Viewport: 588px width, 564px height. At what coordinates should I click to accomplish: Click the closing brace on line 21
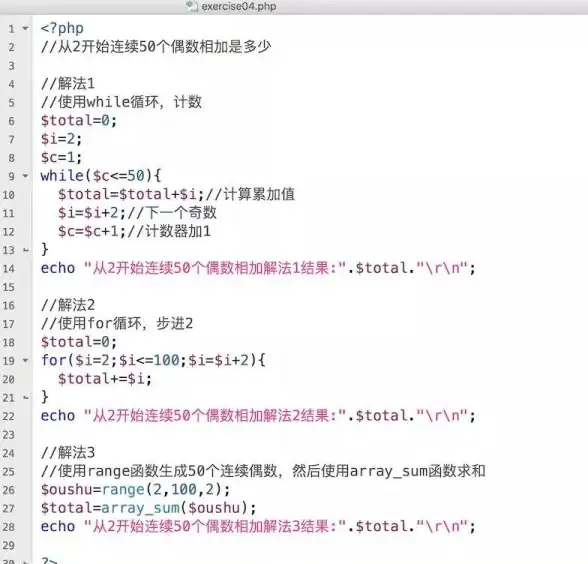click(x=45, y=397)
